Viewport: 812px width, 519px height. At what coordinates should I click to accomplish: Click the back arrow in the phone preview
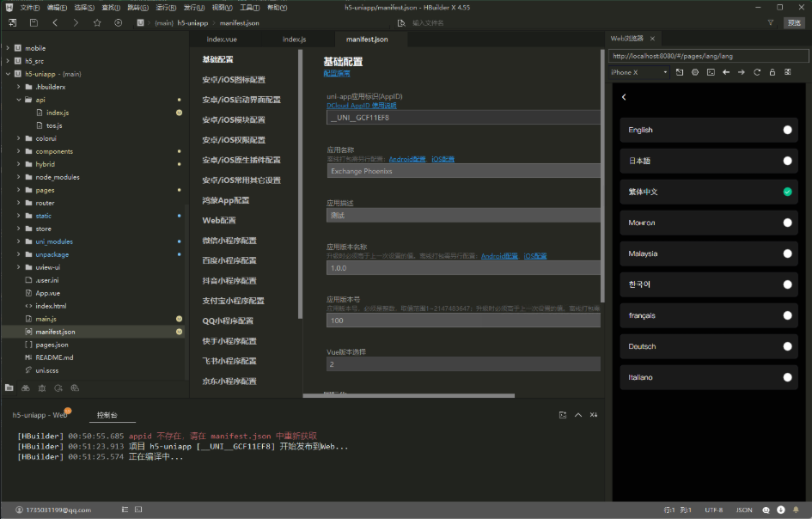624,97
